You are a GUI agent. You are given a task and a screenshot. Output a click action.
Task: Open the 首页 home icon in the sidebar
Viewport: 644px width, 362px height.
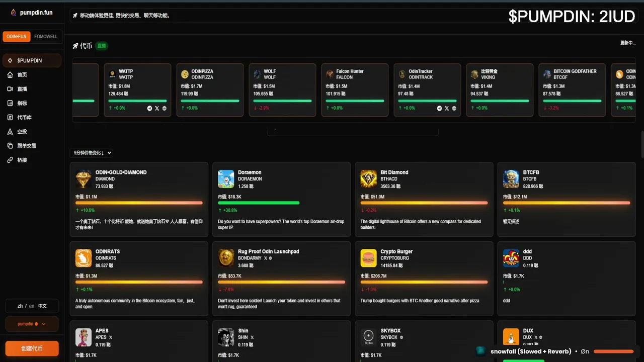(10, 75)
